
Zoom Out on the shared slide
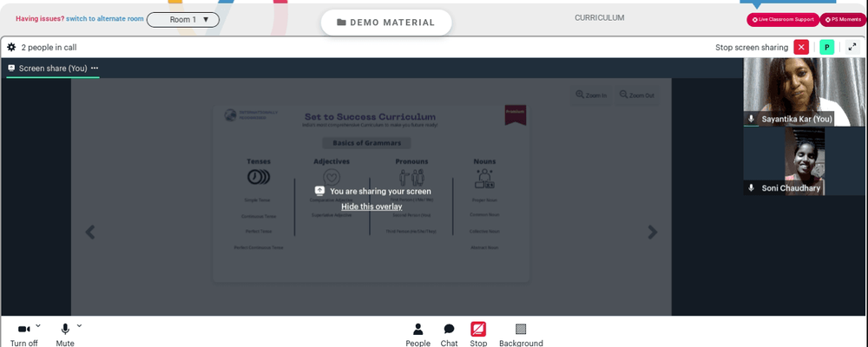point(637,95)
